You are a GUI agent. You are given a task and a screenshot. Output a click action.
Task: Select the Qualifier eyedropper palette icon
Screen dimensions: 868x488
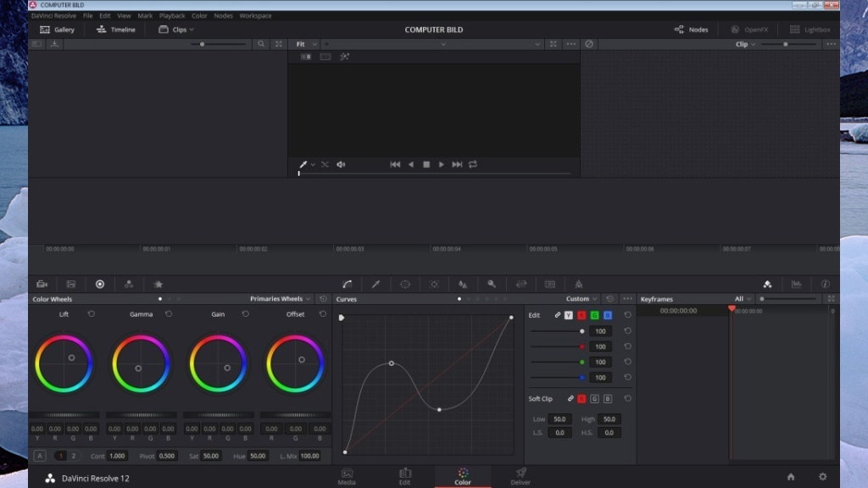pos(376,285)
